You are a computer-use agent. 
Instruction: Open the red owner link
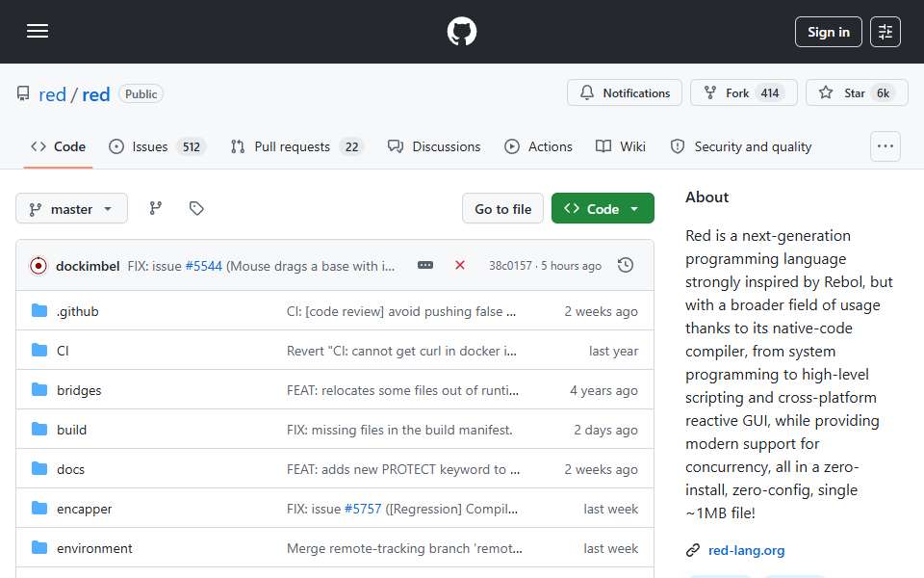tap(52, 94)
